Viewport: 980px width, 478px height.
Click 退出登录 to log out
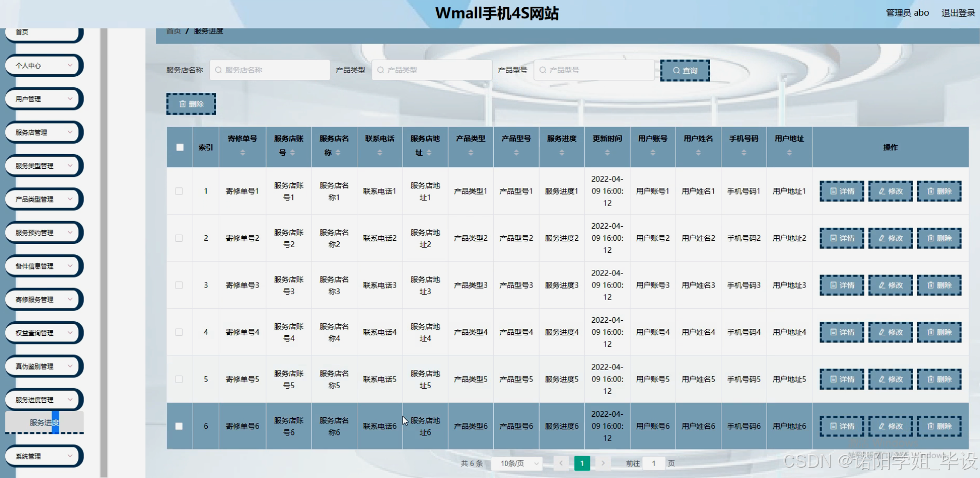[x=959, y=12]
